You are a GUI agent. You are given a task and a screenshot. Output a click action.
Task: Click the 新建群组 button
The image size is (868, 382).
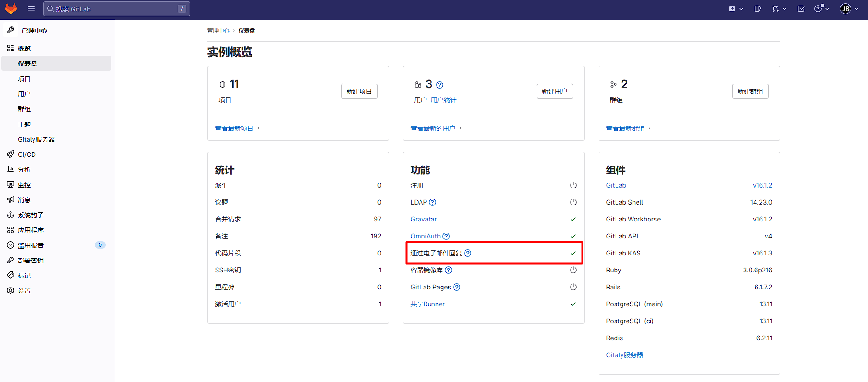(750, 91)
